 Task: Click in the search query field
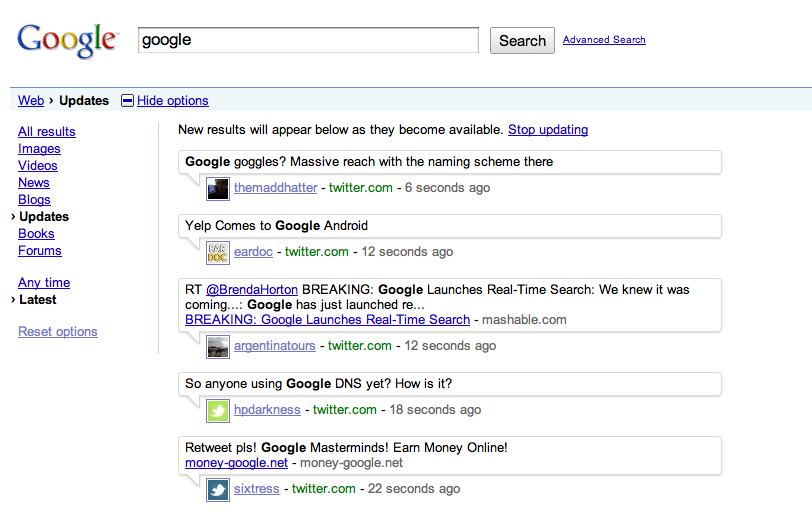(308, 40)
